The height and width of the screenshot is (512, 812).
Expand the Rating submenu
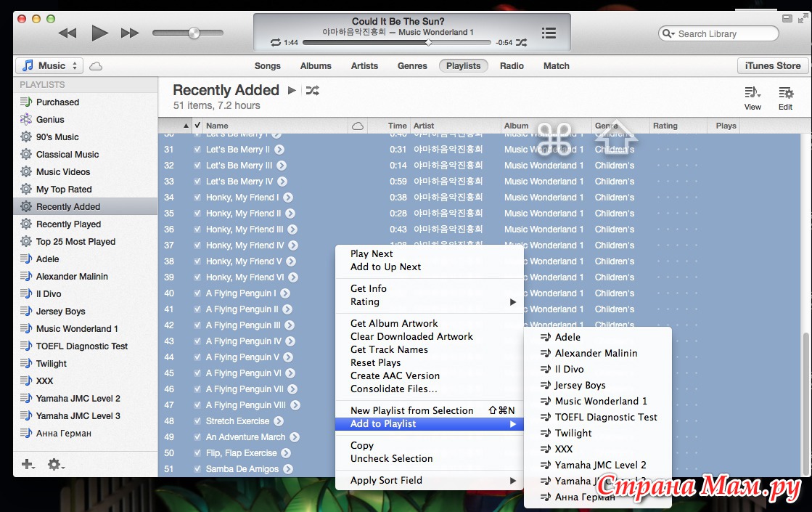pyautogui.click(x=430, y=301)
